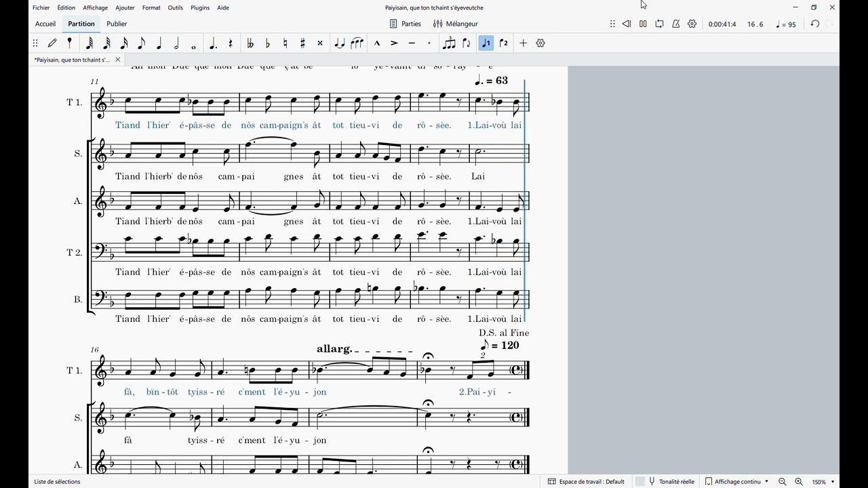This screenshot has width=868, height=488.
Task: Create a tuplet from the toolbar
Action: click(449, 43)
